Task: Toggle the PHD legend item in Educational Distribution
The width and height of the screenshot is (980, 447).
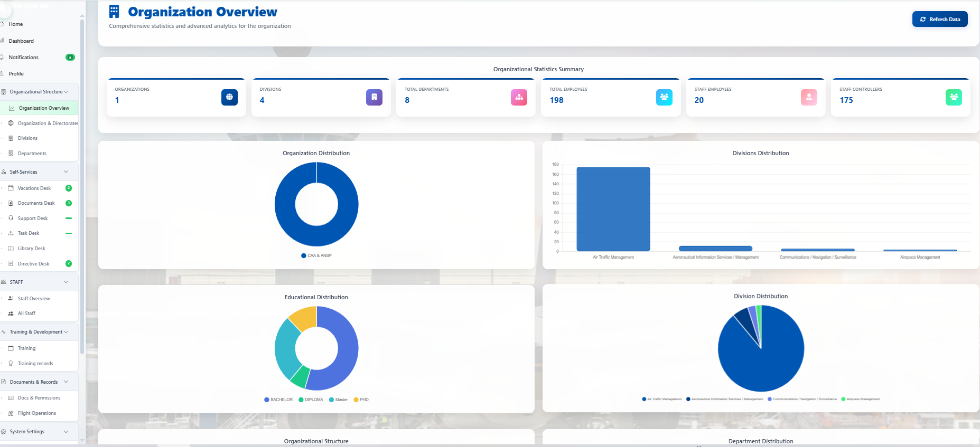Action: [x=361, y=400]
